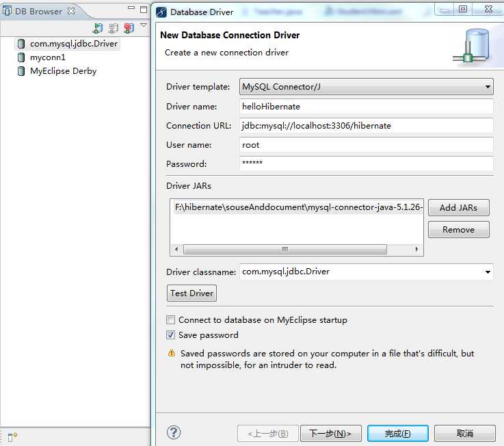Select myconn1 connection in DB Browser
Screen dimensions: 504x446
[x=48, y=57]
